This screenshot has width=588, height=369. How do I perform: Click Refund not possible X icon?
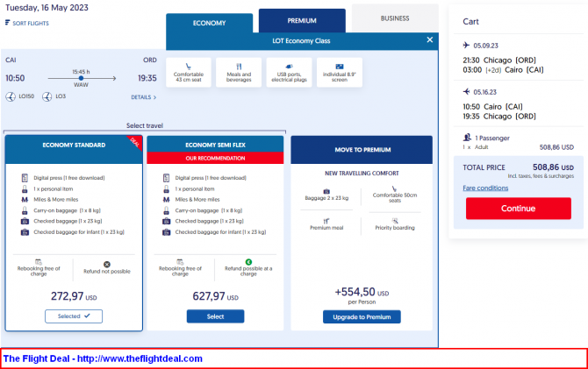click(x=107, y=265)
